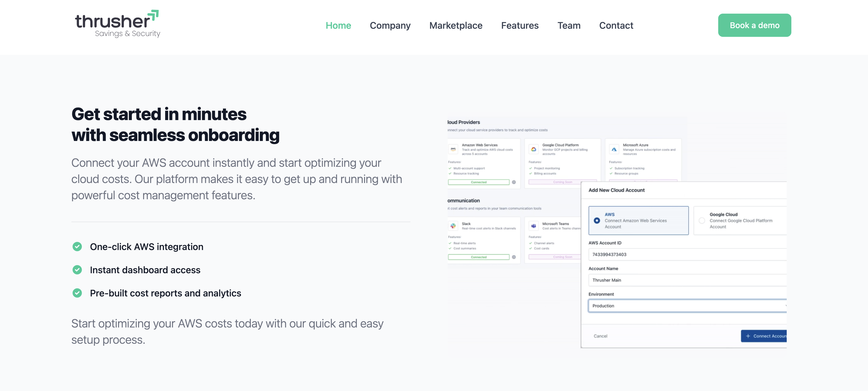Select the Google Cloud radio option

702,220
